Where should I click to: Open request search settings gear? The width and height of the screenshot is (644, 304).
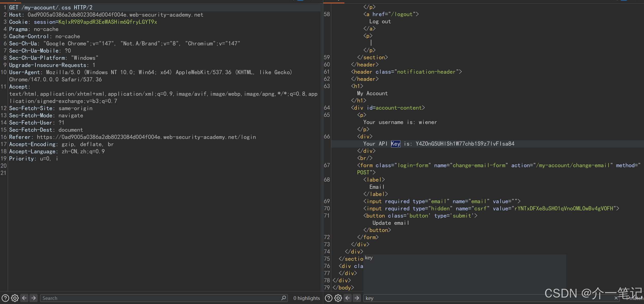[15, 298]
